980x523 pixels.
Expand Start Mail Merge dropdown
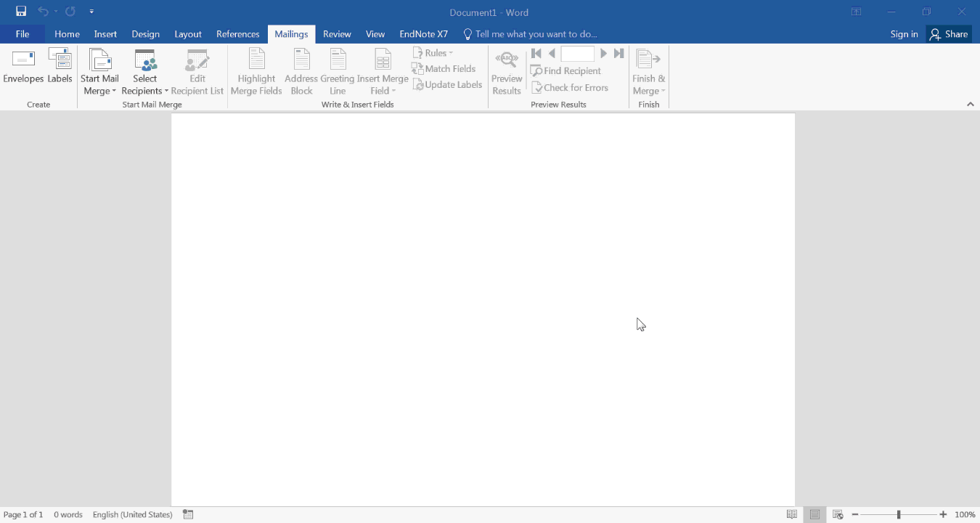pyautogui.click(x=99, y=72)
